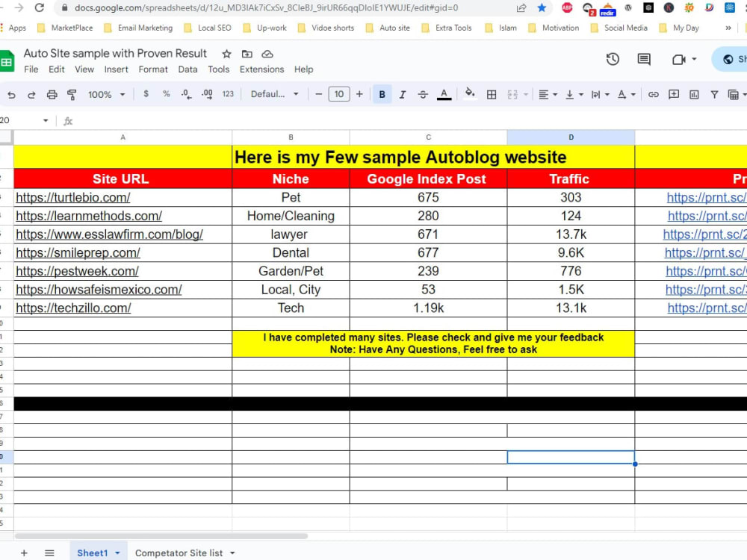Reload the browser page
Screen dimensions: 747x560
click(40, 7)
